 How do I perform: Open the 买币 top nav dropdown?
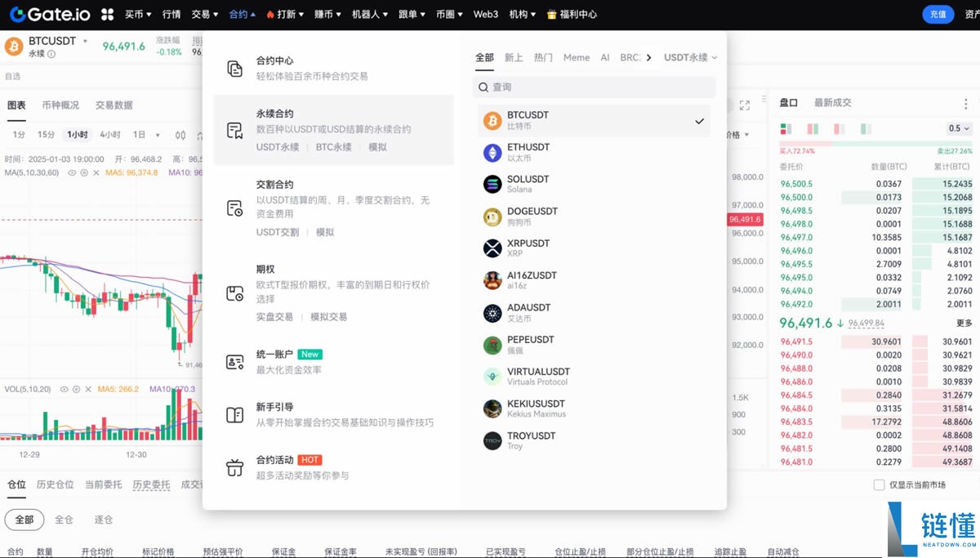coord(139,15)
